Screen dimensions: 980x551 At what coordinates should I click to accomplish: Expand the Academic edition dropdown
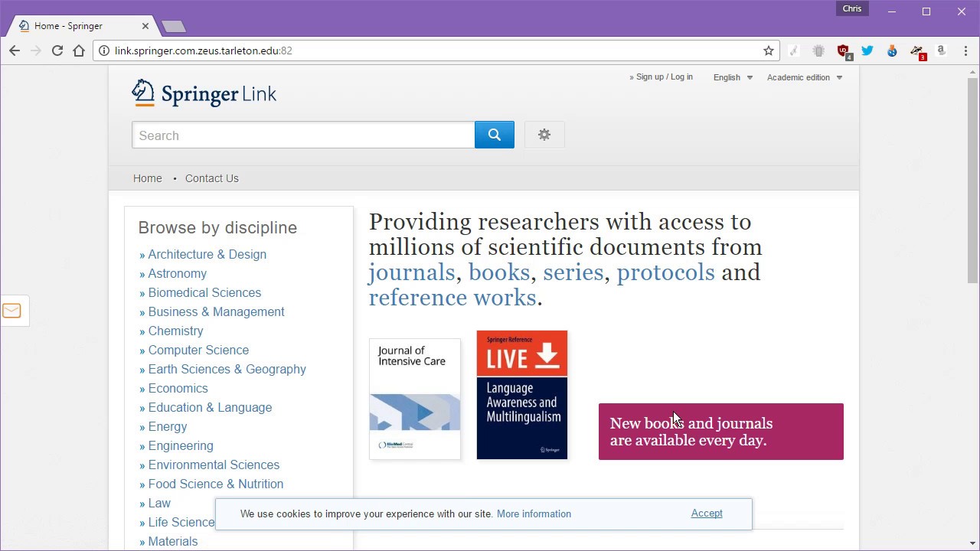805,77
